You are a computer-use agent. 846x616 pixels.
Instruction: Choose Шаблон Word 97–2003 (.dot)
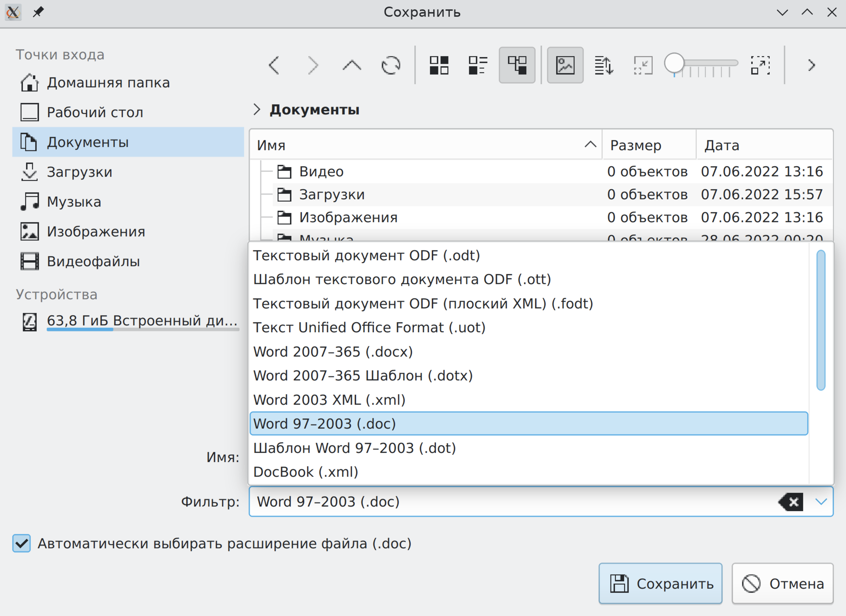[x=529, y=448]
